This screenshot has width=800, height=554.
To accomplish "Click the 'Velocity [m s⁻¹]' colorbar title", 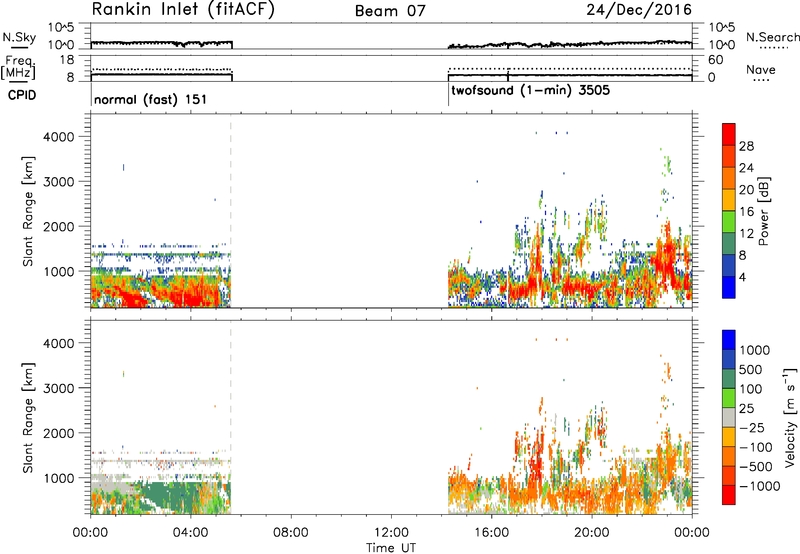I will [x=790, y=417].
